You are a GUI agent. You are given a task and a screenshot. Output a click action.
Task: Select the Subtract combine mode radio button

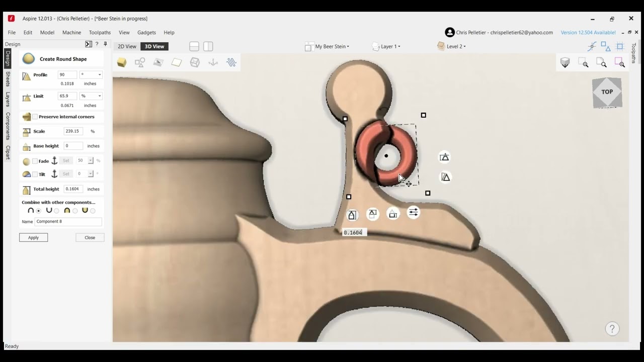(56, 211)
